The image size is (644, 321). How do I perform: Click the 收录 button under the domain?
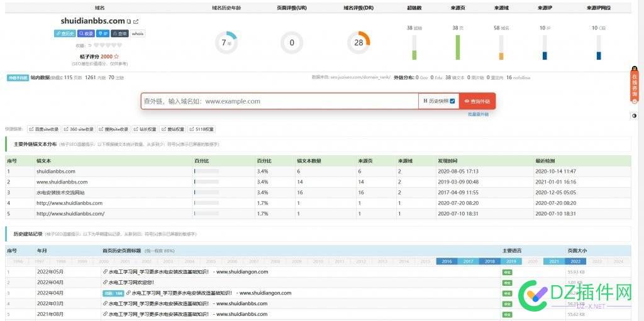(x=86, y=34)
